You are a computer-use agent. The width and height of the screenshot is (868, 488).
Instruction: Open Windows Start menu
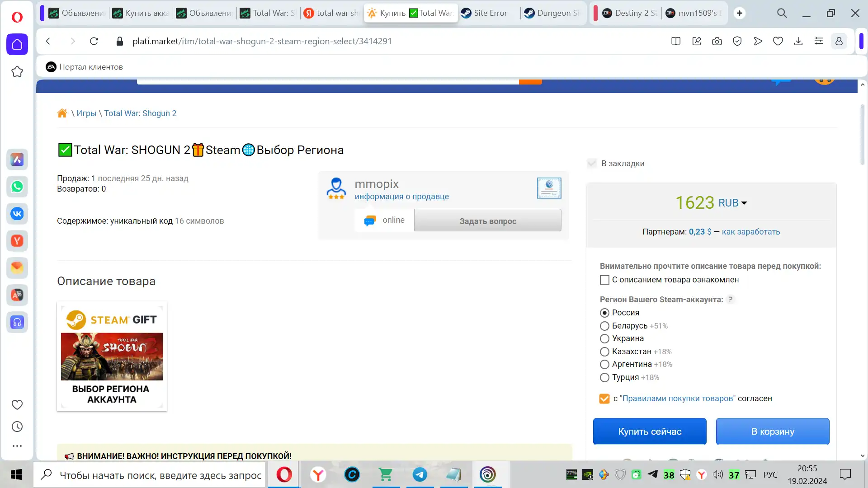point(16,474)
